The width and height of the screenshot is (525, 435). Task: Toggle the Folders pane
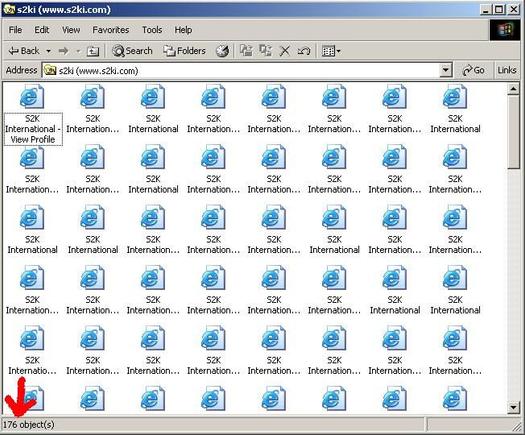tap(184, 51)
